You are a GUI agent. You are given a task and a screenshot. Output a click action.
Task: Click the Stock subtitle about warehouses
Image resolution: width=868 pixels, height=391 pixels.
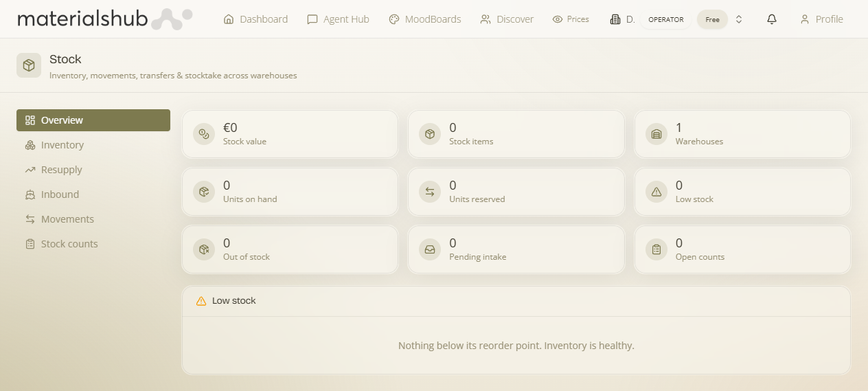[x=173, y=76]
